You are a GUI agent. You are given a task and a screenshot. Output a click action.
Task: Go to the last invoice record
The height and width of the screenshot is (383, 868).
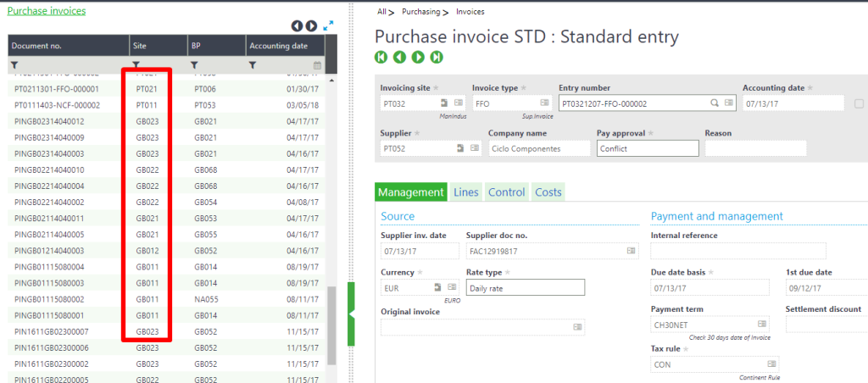pyautogui.click(x=436, y=57)
